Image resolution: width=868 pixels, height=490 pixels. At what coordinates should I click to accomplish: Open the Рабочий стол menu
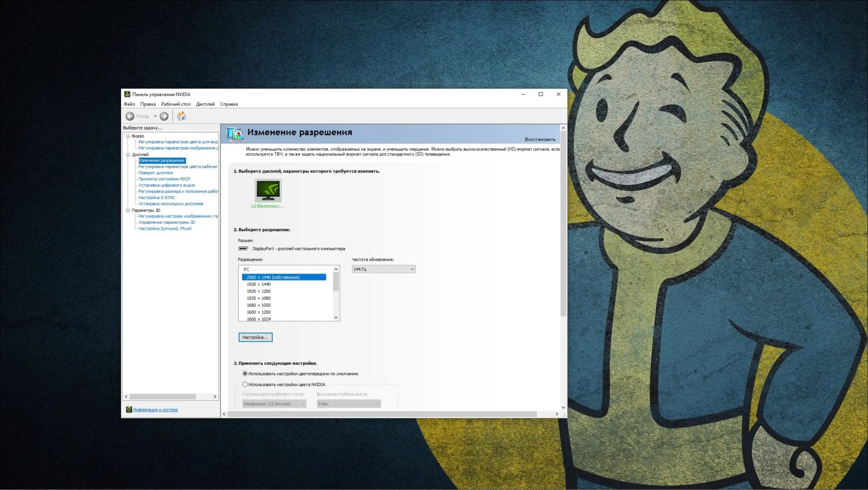point(176,104)
